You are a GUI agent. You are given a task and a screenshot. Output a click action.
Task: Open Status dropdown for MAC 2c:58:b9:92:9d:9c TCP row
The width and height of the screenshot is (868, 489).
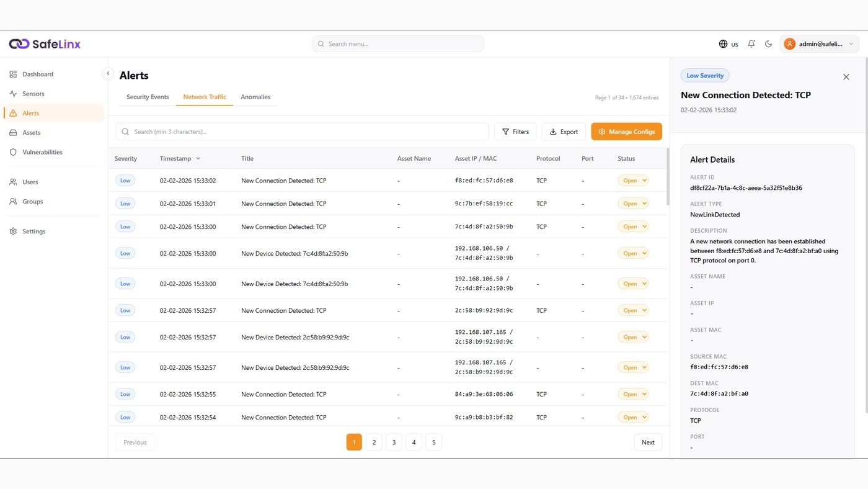(633, 310)
